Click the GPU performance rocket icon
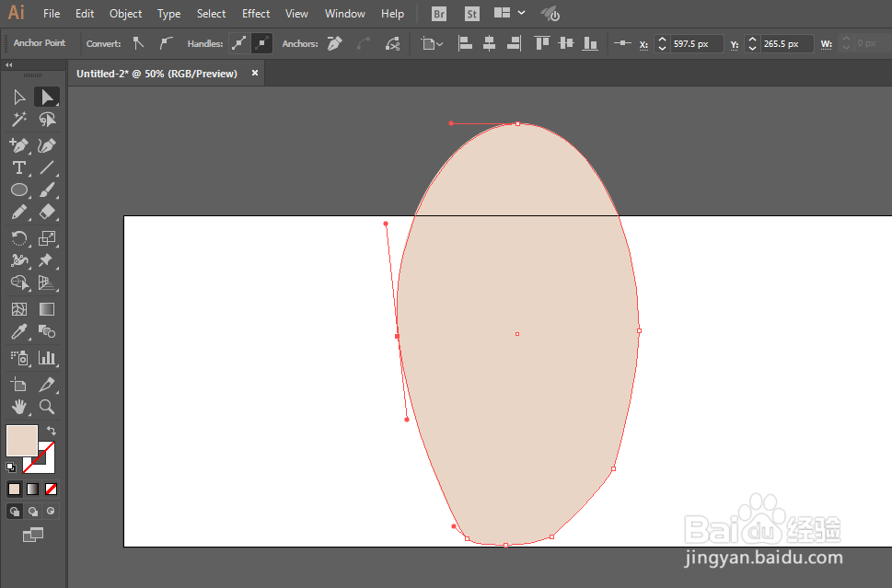This screenshot has width=892, height=588. tap(550, 14)
